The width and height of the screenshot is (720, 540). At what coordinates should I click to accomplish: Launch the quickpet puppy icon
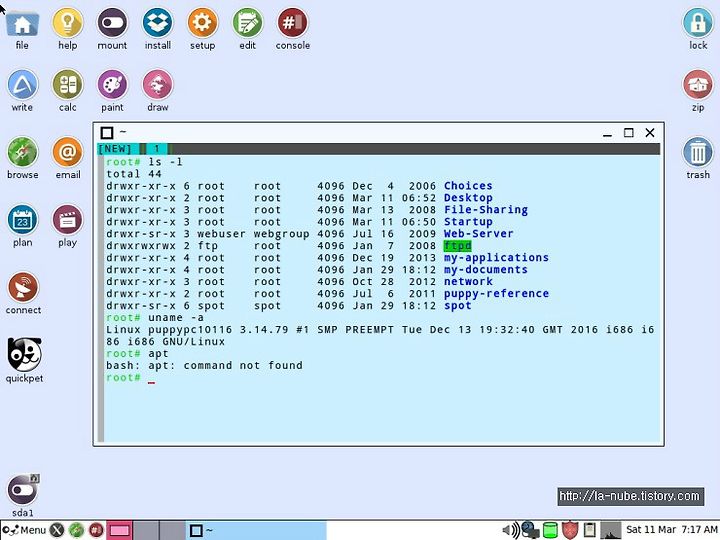point(24,354)
